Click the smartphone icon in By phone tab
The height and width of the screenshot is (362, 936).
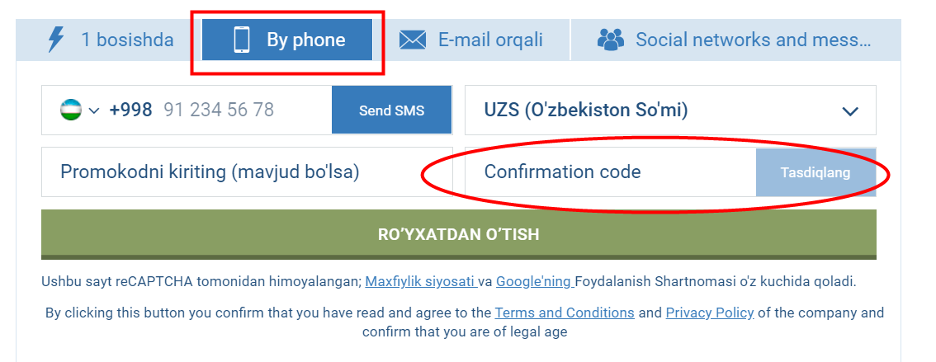click(x=242, y=40)
